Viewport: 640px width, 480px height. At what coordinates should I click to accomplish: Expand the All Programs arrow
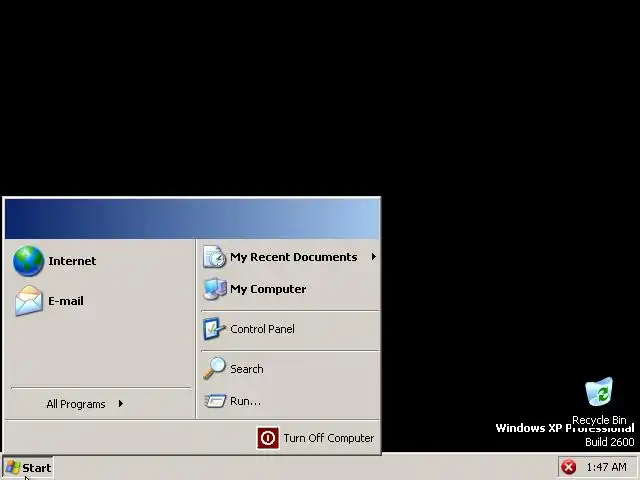coord(121,404)
